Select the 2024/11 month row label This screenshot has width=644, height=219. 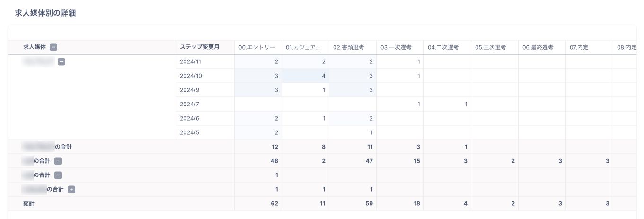tap(191, 61)
